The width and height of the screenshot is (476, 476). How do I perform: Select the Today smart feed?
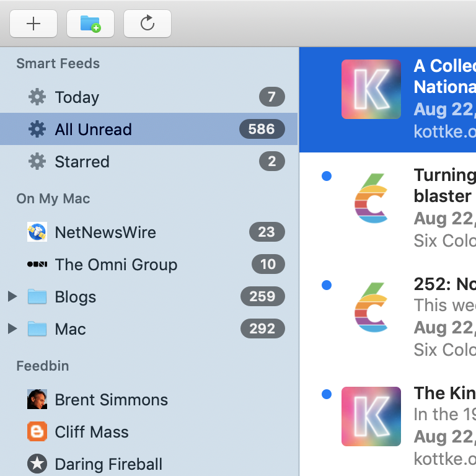[x=77, y=97]
